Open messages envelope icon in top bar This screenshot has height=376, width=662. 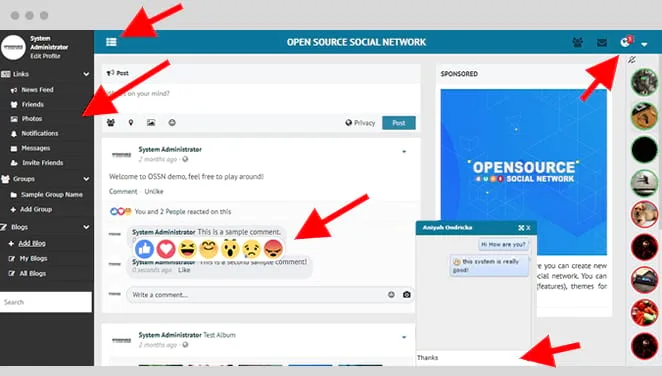point(602,42)
